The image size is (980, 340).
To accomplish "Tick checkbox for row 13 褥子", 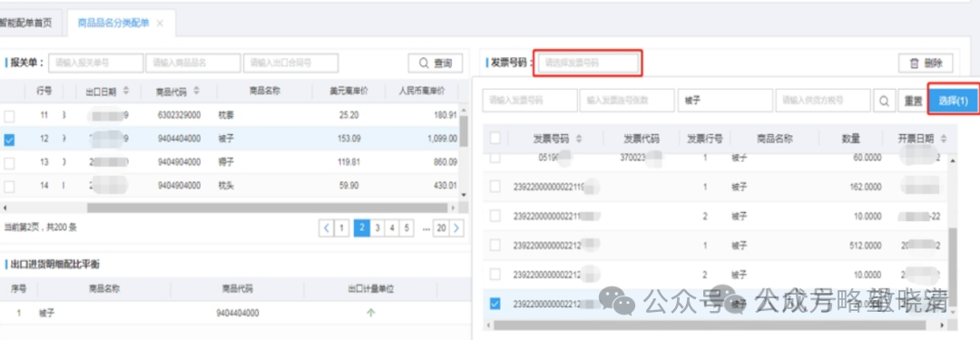I will point(9,163).
